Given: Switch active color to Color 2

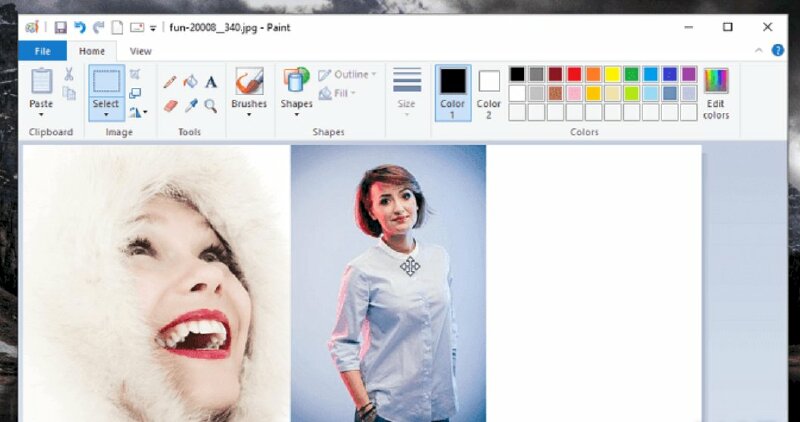Looking at the screenshot, I should point(489,91).
